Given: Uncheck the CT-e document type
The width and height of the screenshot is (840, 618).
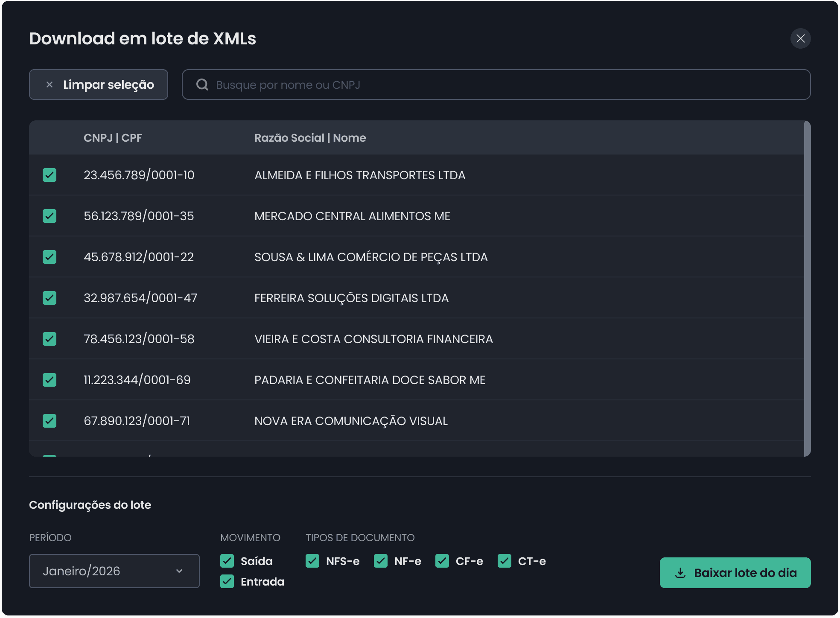Looking at the screenshot, I should pos(505,561).
